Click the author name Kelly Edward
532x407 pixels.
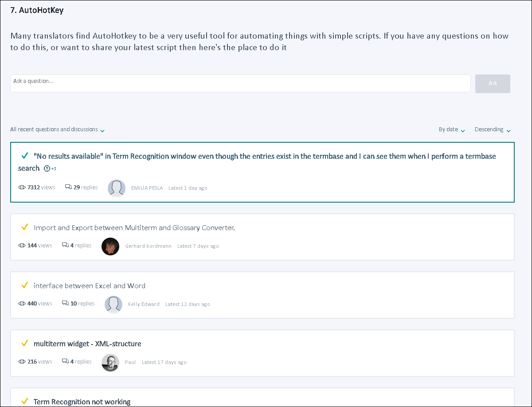[144, 304]
